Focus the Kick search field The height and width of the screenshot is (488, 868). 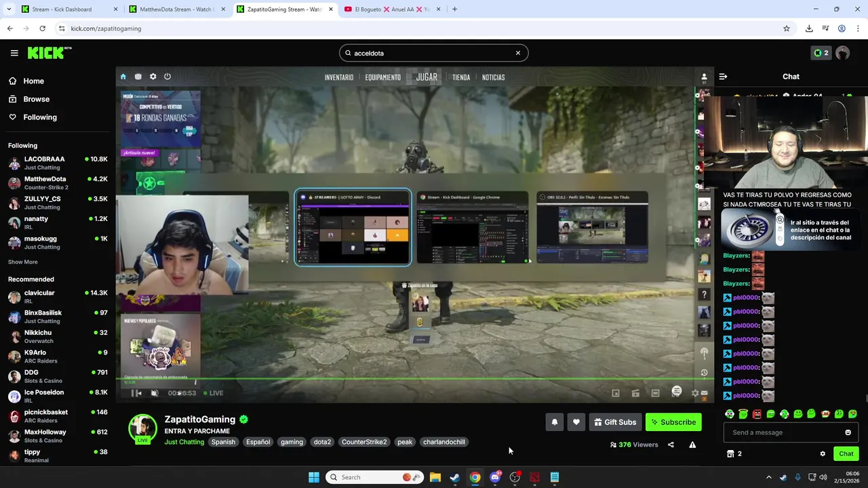tap(433, 53)
